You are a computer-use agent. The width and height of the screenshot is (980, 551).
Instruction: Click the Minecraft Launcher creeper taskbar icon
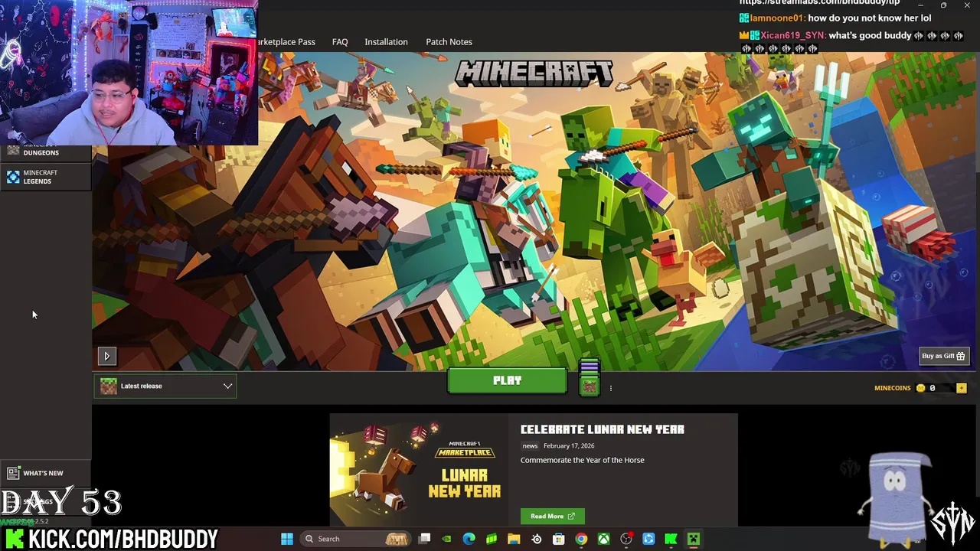[694, 539]
